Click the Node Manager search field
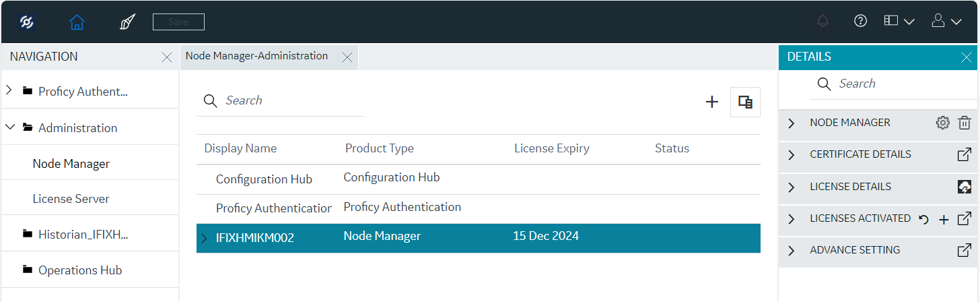Image resolution: width=980 pixels, height=302 pixels. 280,100
